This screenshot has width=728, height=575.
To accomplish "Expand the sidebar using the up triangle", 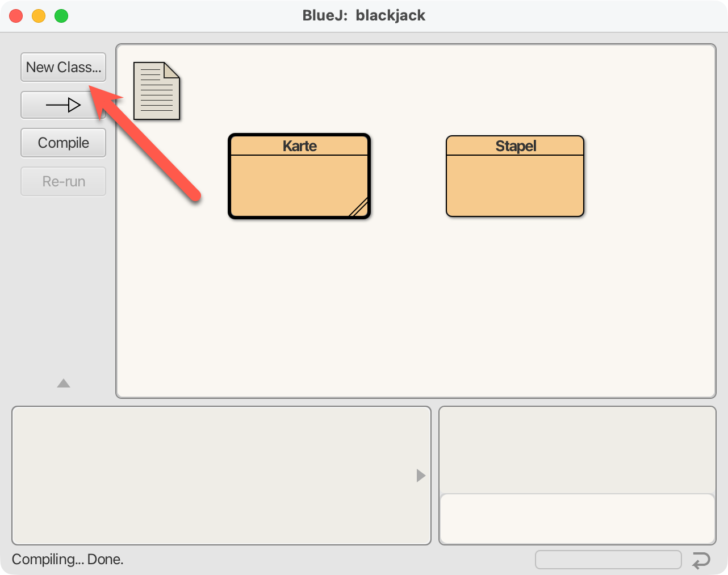I will point(64,384).
